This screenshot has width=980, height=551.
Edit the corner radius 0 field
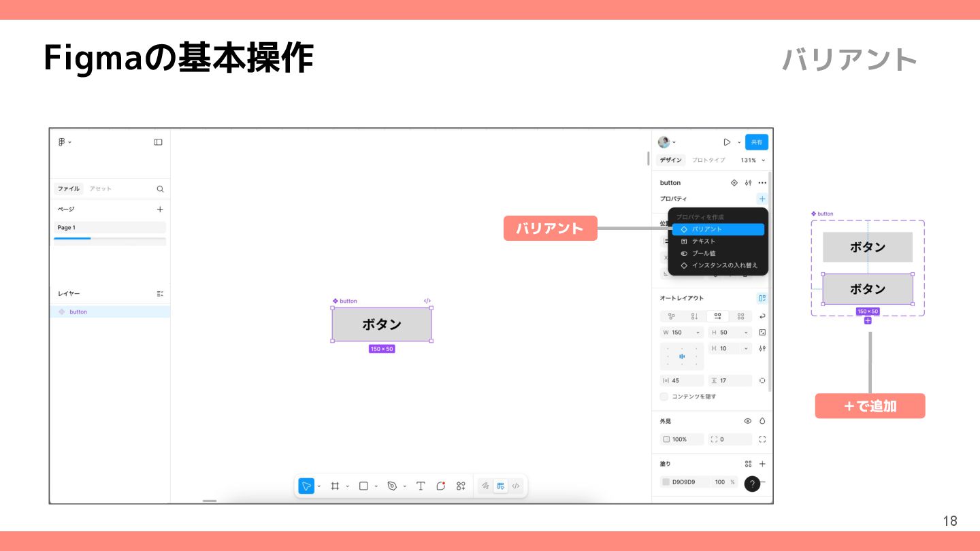(x=730, y=439)
